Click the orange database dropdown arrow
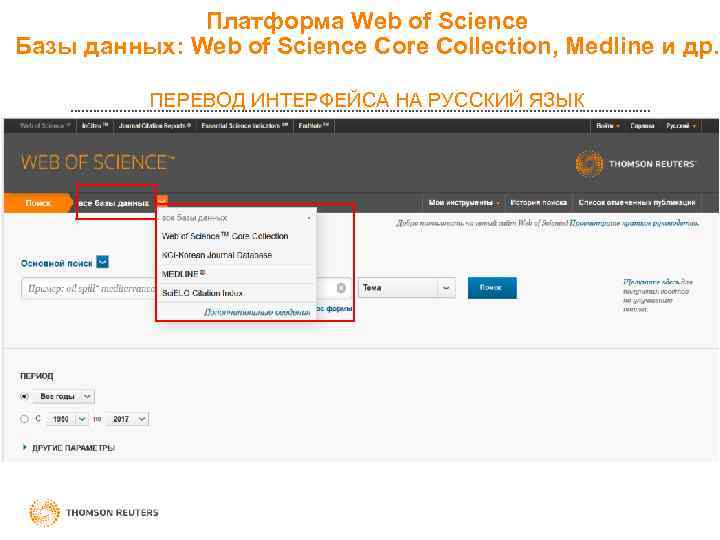Screen dimensions: 720x540 click(162, 200)
